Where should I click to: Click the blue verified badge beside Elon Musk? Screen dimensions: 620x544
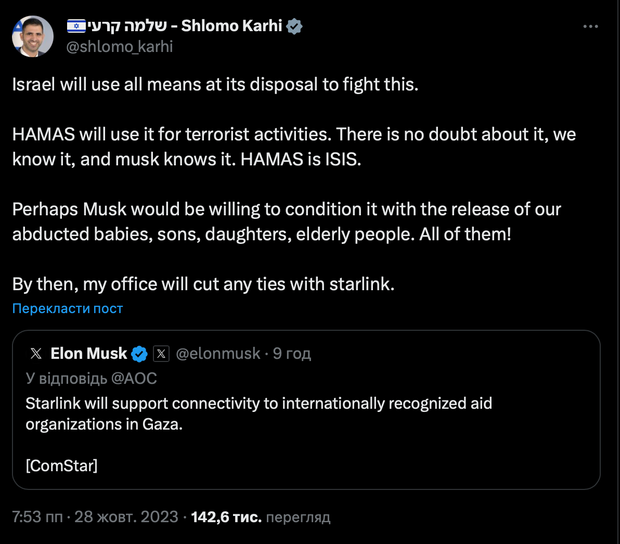click(x=140, y=353)
